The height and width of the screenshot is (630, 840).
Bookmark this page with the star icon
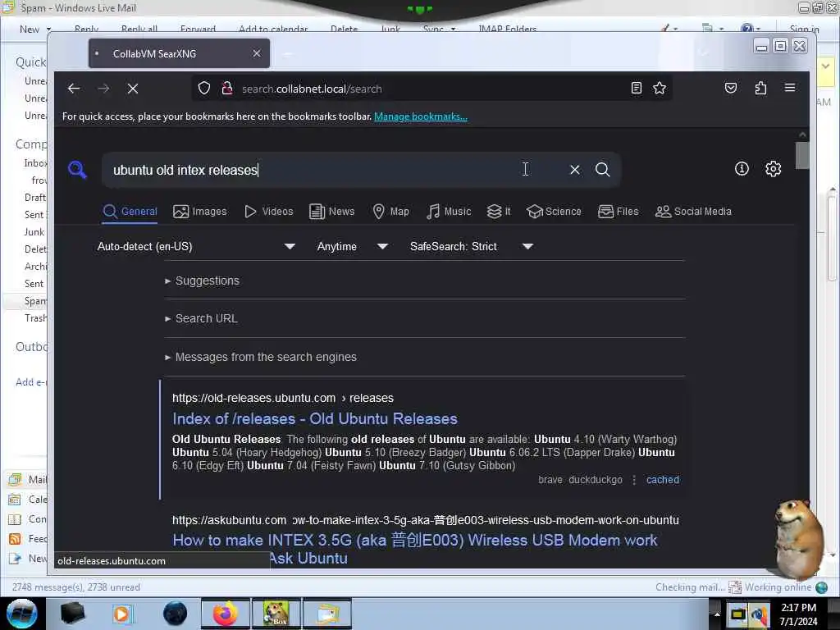660,88
